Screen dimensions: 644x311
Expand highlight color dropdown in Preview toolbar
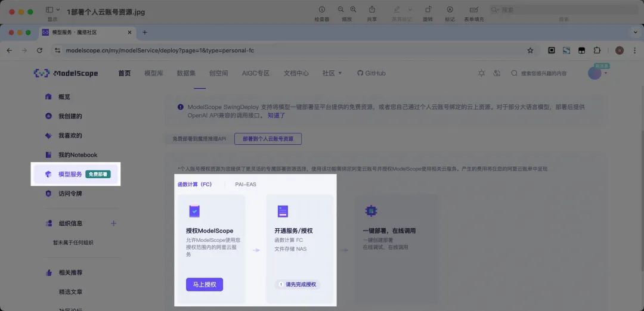[x=410, y=10]
